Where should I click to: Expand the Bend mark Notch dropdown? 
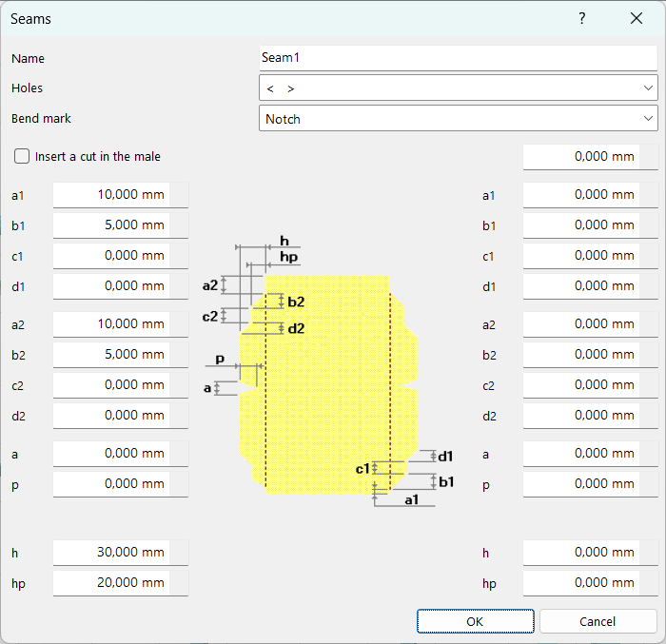(x=458, y=119)
